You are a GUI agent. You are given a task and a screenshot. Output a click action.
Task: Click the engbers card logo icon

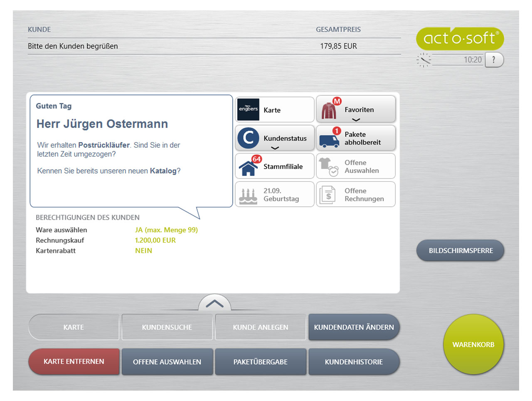pos(248,110)
